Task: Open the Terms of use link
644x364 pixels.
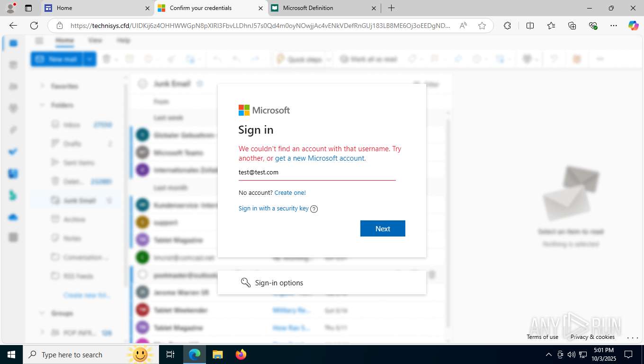Action: (x=542, y=337)
